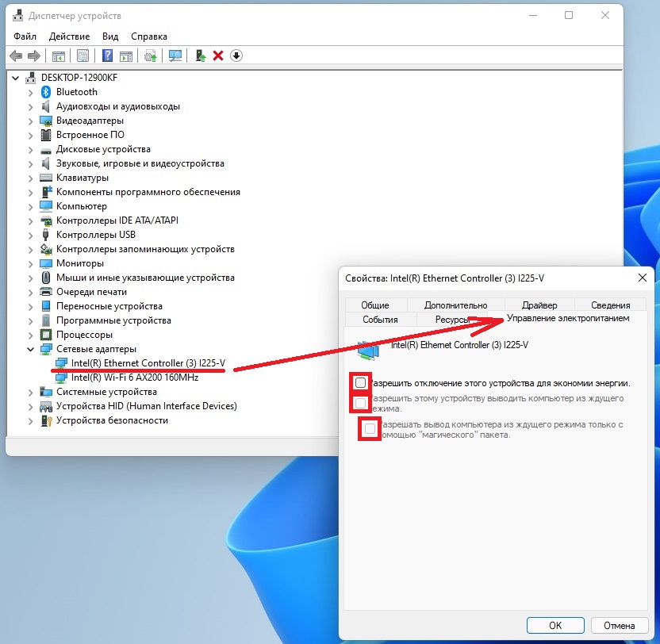Open Properties via the toolbar icon
The width and height of the screenshot is (660, 644).
(83, 56)
